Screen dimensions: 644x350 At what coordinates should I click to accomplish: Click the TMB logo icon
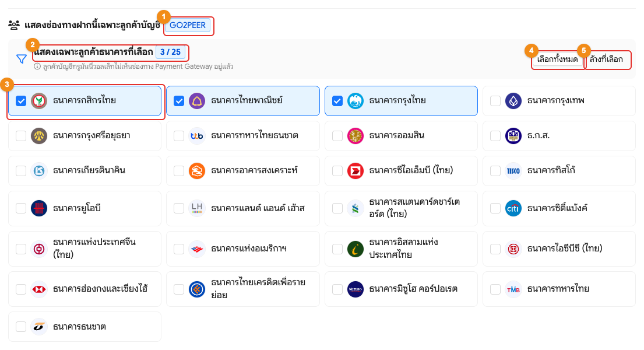(513, 289)
